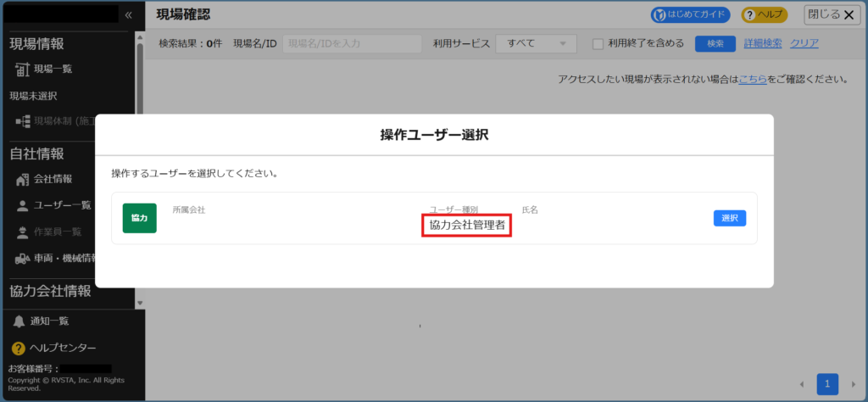
Task: Click the クリア link
Action: coord(804,44)
